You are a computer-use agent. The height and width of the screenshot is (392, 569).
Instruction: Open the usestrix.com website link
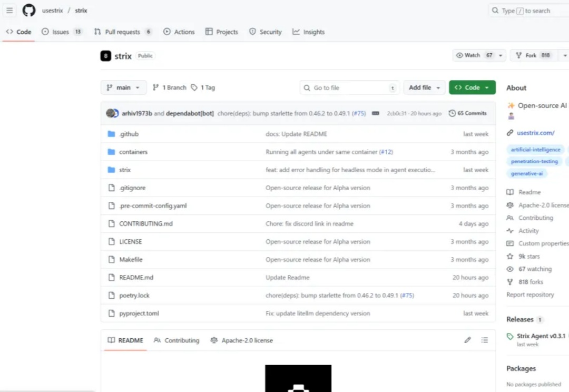click(x=535, y=133)
